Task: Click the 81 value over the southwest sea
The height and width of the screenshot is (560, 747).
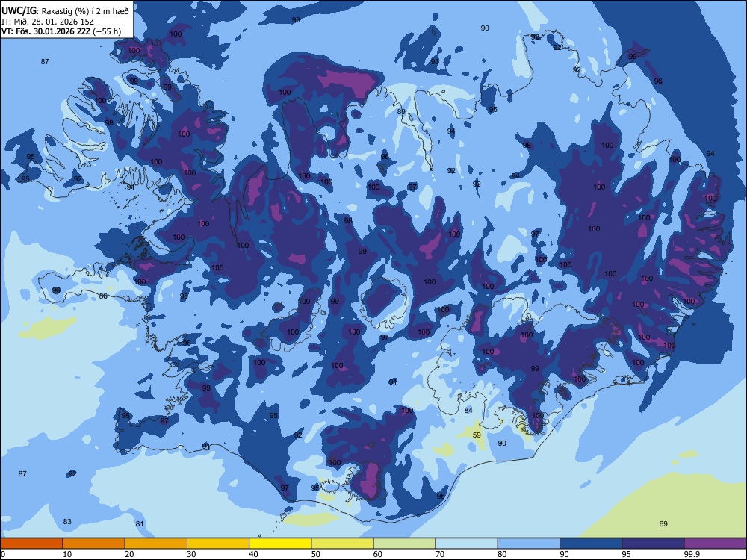Action: (140, 524)
